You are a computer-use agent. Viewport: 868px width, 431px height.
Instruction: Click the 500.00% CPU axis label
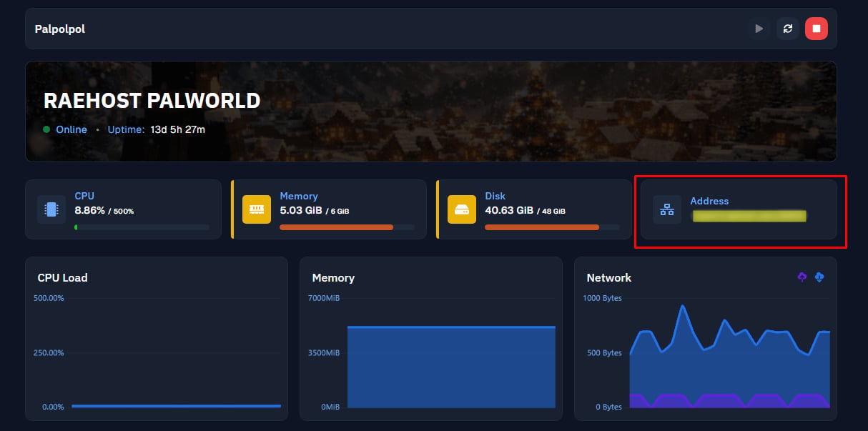(x=49, y=298)
